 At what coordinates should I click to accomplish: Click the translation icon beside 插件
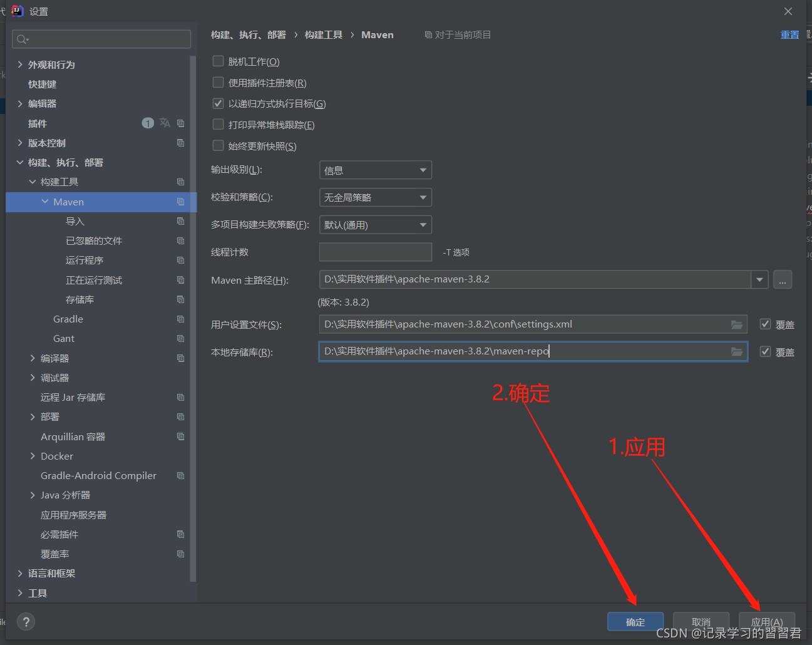pyautogui.click(x=165, y=123)
